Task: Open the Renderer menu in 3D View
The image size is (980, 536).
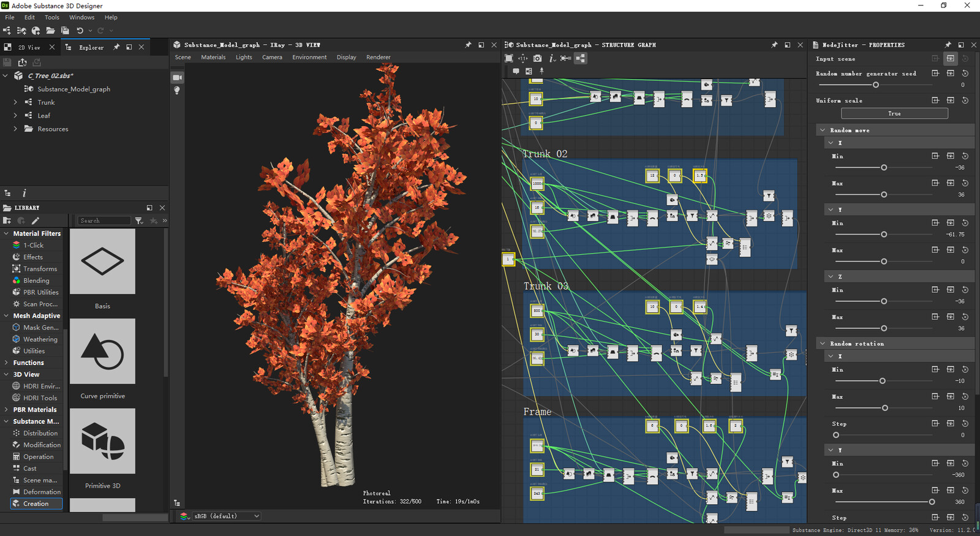Action: 379,57
